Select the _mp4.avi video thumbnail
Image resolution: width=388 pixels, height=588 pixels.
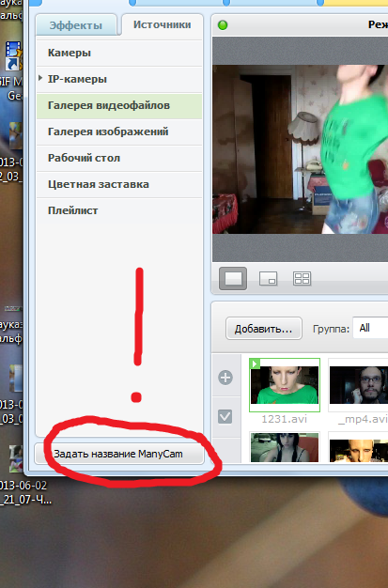359,385
